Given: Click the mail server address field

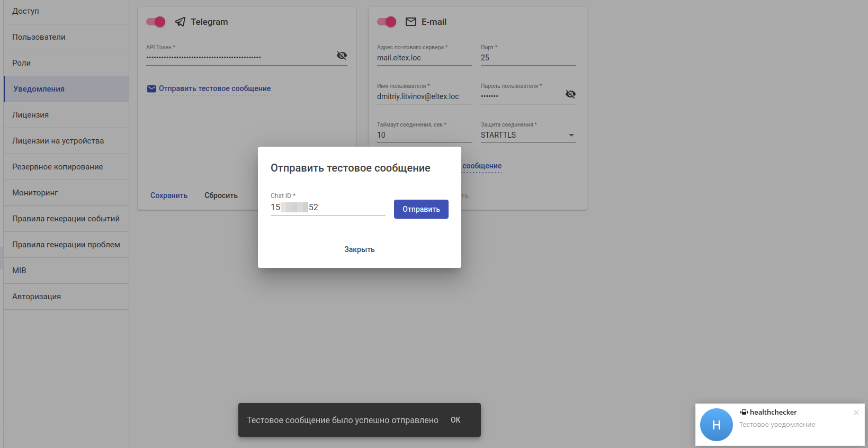Looking at the screenshot, I should click(x=424, y=58).
